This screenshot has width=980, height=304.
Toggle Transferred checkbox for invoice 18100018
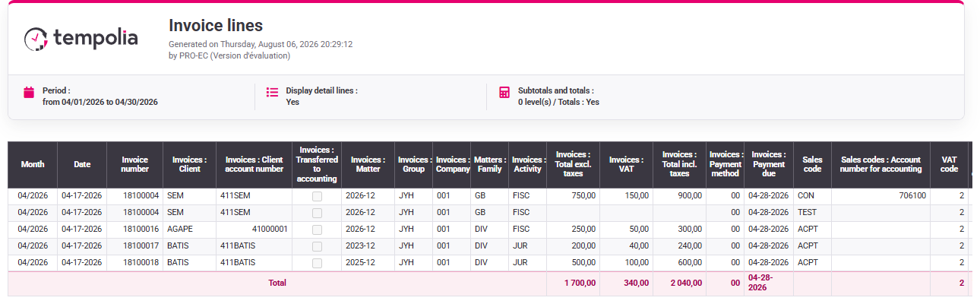(x=317, y=263)
